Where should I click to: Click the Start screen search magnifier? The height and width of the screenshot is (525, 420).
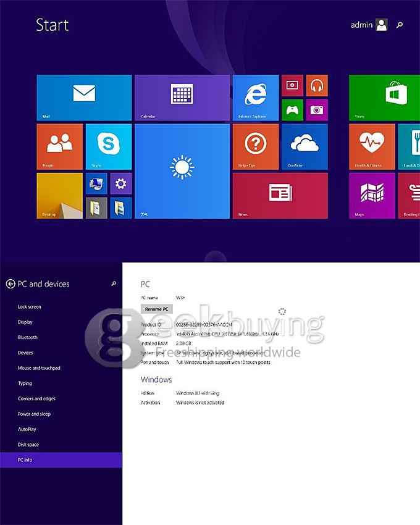(x=400, y=25)
